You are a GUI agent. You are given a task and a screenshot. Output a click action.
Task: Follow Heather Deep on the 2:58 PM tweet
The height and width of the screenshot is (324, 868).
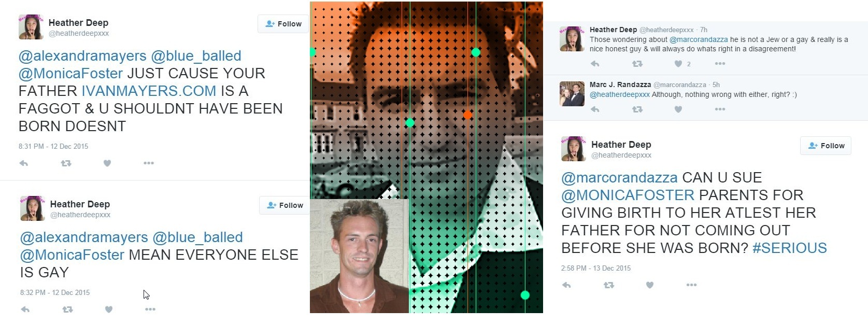click(826, 146)
